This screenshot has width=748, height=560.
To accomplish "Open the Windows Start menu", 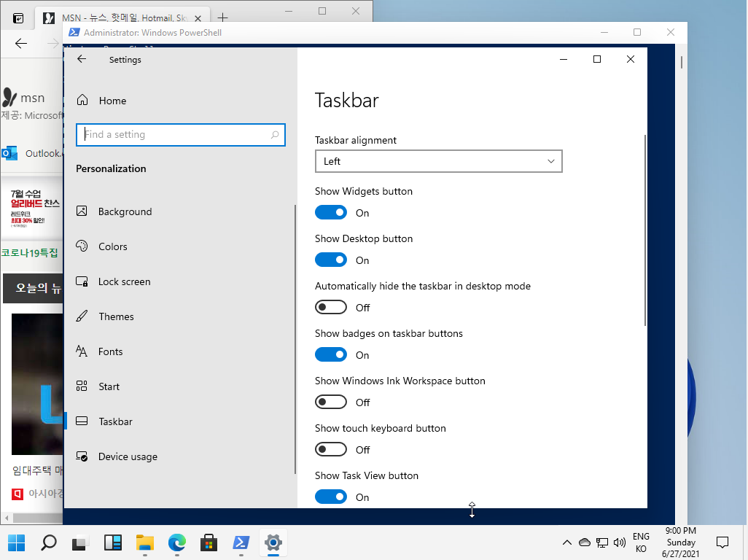I will [x=17, y=542].
